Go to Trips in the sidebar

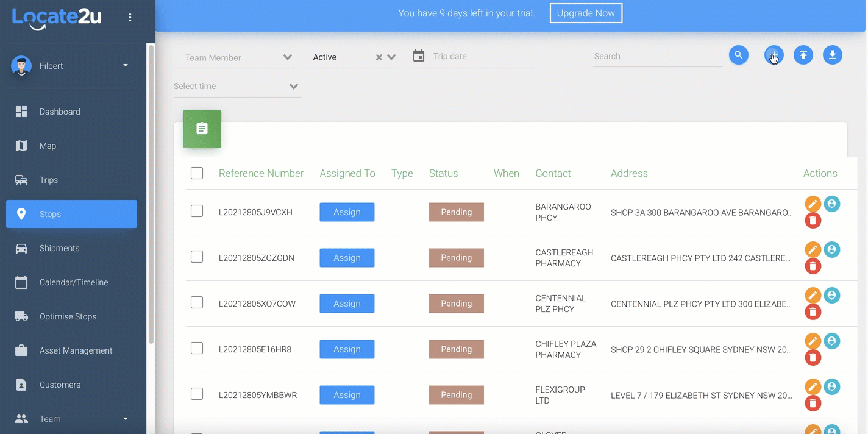[x=71, y=180]
